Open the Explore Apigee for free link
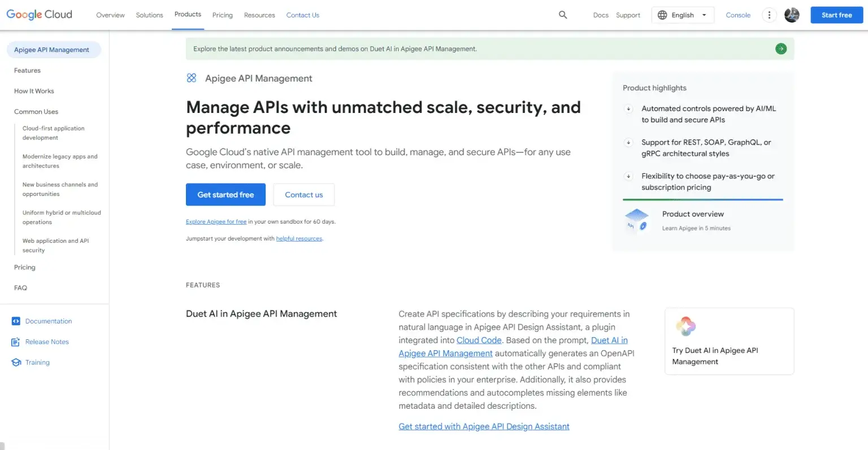This screenshot has width=868, height=450. pyautogui.click(x=216, y=221)
